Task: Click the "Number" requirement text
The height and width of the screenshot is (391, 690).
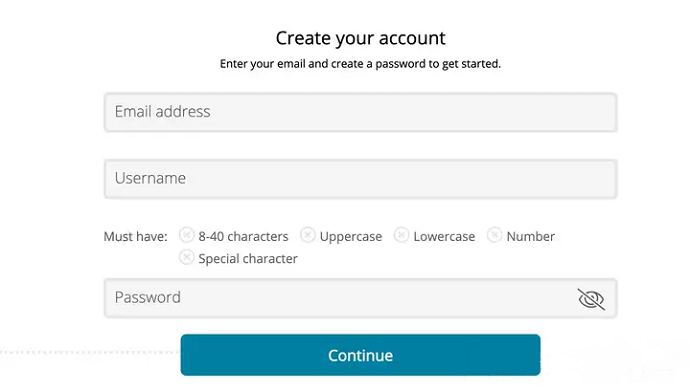Action: (x=531, y=237)
